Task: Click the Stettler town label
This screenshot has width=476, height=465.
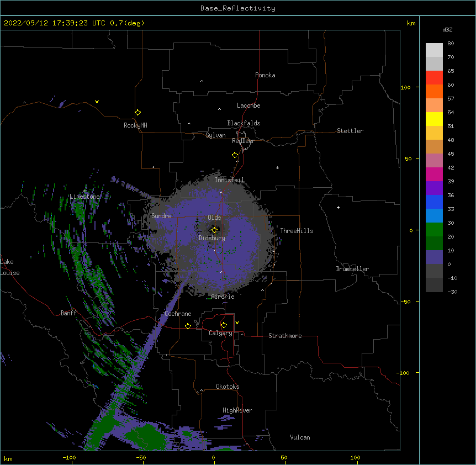Action: tap(350, 131)
